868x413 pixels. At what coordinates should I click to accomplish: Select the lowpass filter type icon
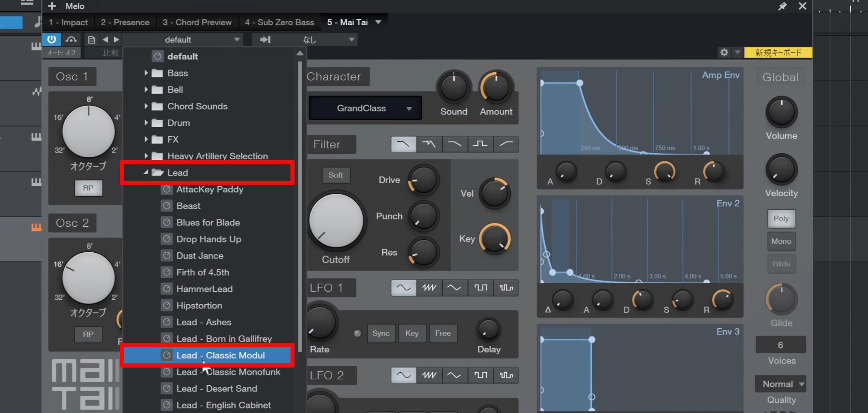[403, 144]
